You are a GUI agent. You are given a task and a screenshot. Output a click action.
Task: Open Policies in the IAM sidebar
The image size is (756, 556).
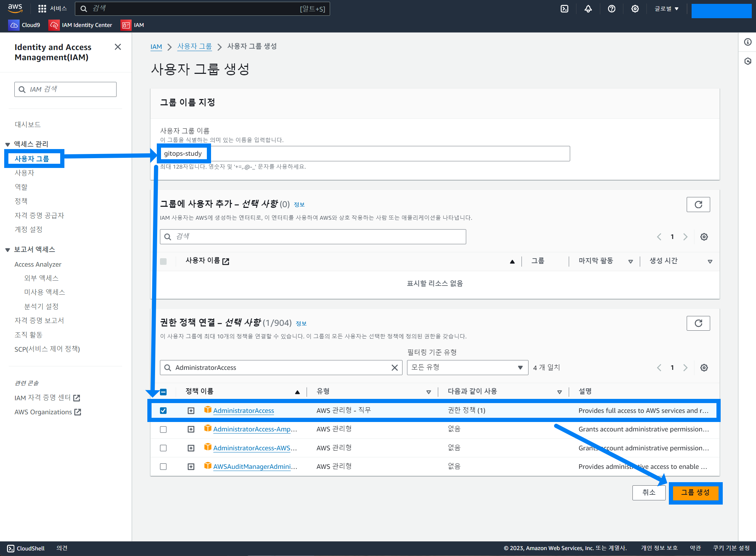pos(21,201)
